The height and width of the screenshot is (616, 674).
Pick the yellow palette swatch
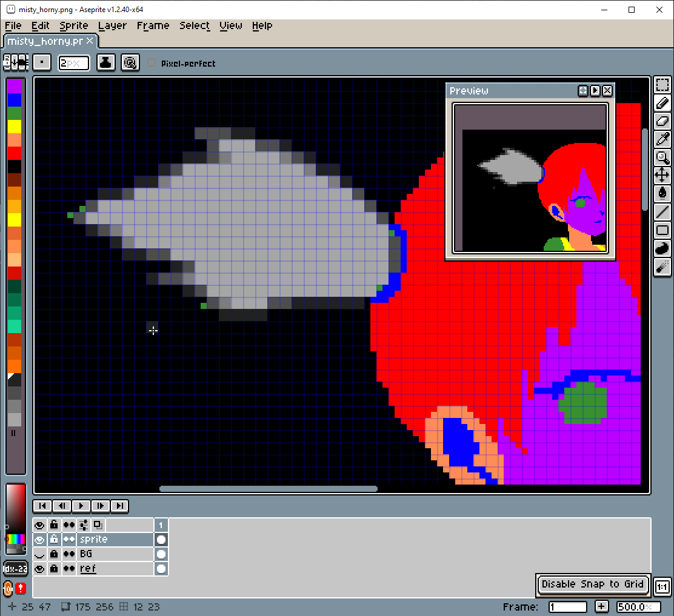pyautogui.click(x=15, y=126)
